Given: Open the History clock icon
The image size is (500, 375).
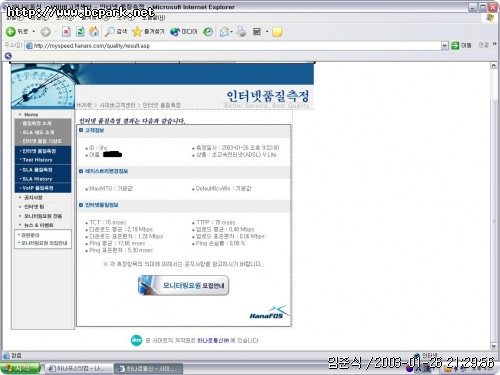Looking at the screenshot, I should [x=208, y=32].
